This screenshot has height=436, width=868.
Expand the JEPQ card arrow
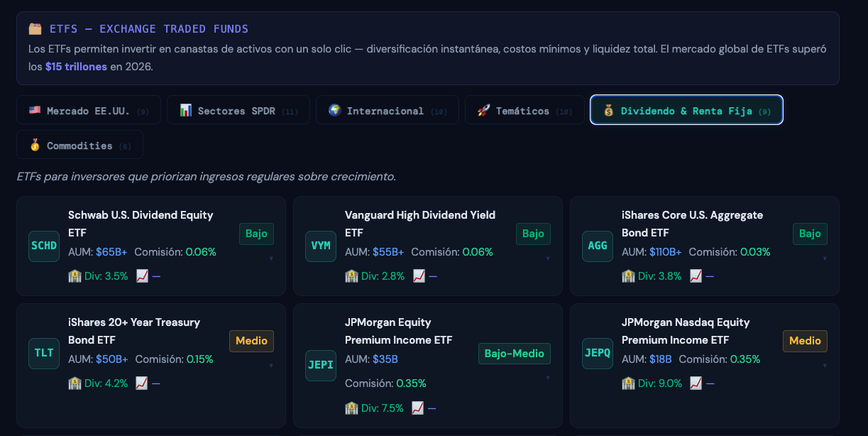[824, 366]
